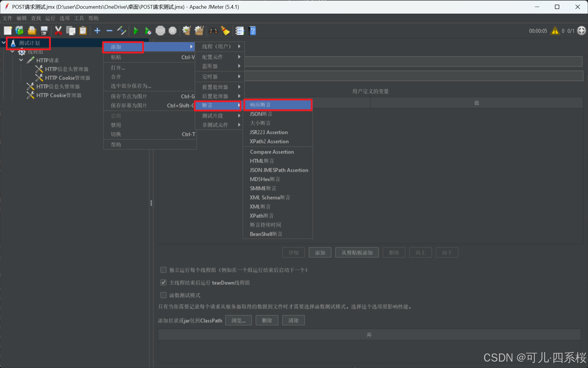Viewport: 588px width, 368px height.
Task: Enable the functional test mode checkbox
Action: pyautogui.click(x=163, y=295)
